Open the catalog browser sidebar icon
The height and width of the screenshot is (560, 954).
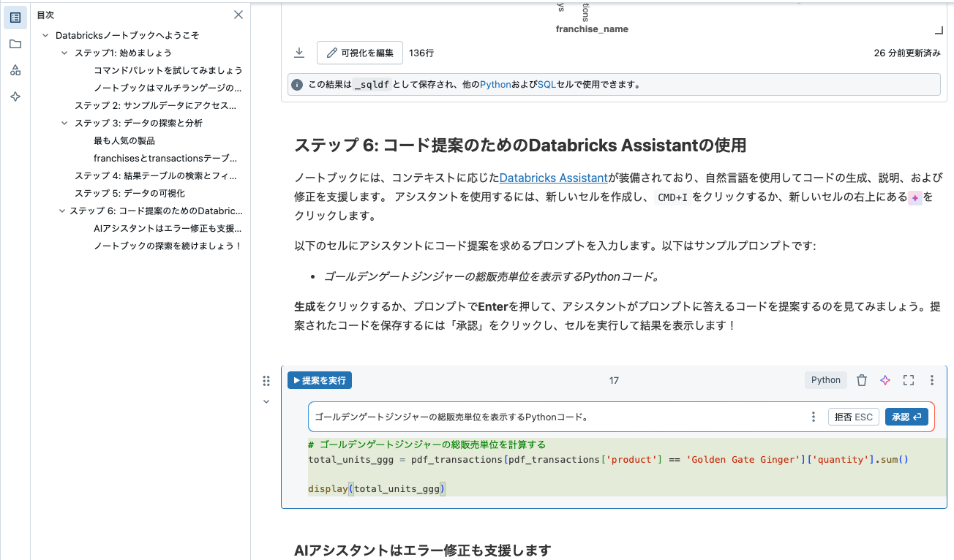[15, 69]
